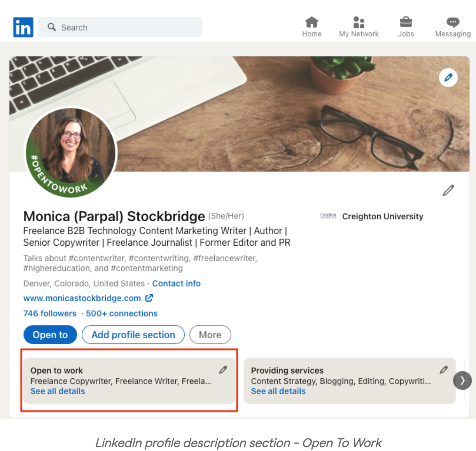Click the "Add profile section" button

133,334
